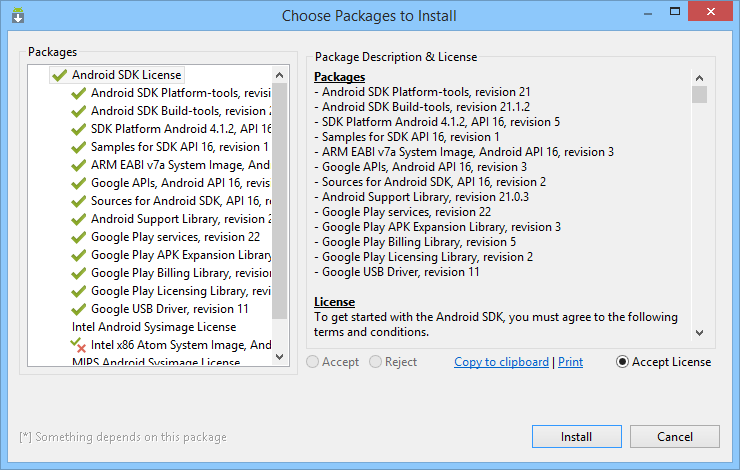Click checkmark icon beside Google Play Billing Library
Viewport: 740px width, 470px height.
pos(78,273)
